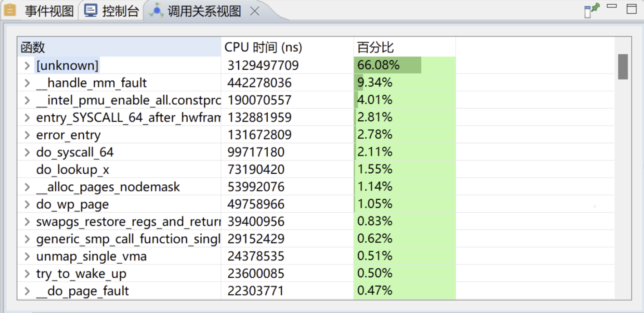
Task: Expand the swapgs_restore_regs_and_return row
Action: (x=27, y=222)
